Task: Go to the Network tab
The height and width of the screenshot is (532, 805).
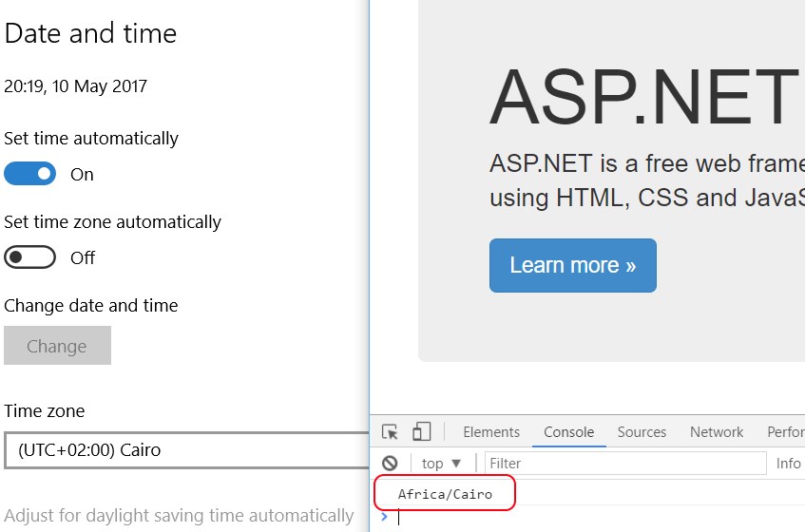Action: click(x=717, y=432)
